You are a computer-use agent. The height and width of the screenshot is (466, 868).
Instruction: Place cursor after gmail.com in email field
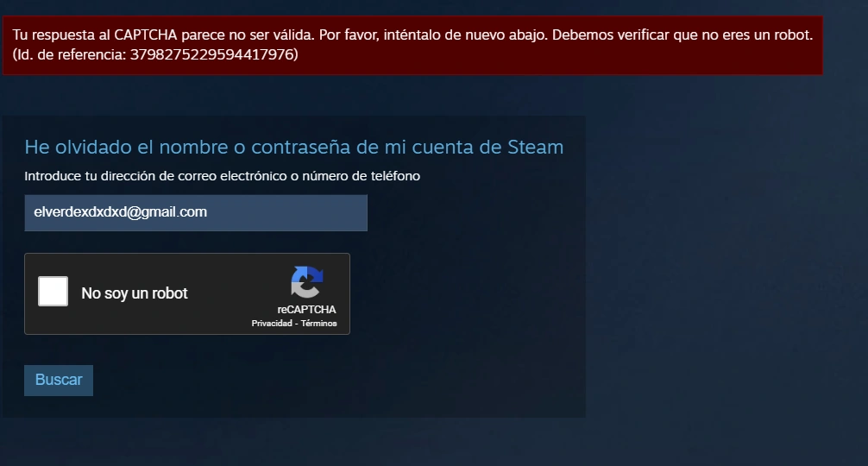(208, 212)
